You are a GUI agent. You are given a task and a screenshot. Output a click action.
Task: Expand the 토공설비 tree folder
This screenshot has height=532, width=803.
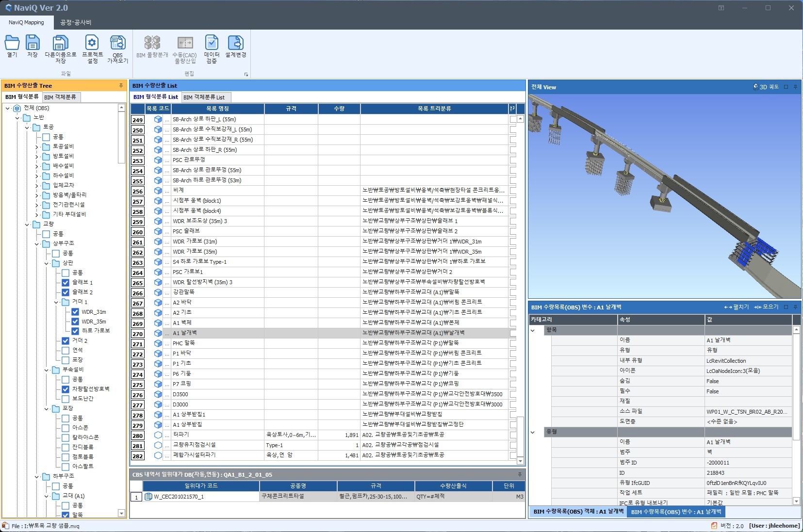pos(36,147)
